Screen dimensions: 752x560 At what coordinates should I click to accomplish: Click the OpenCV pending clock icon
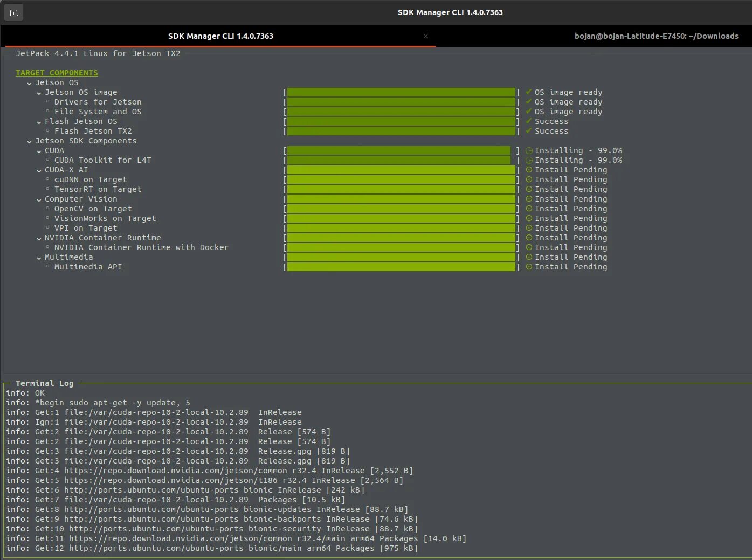529,209
